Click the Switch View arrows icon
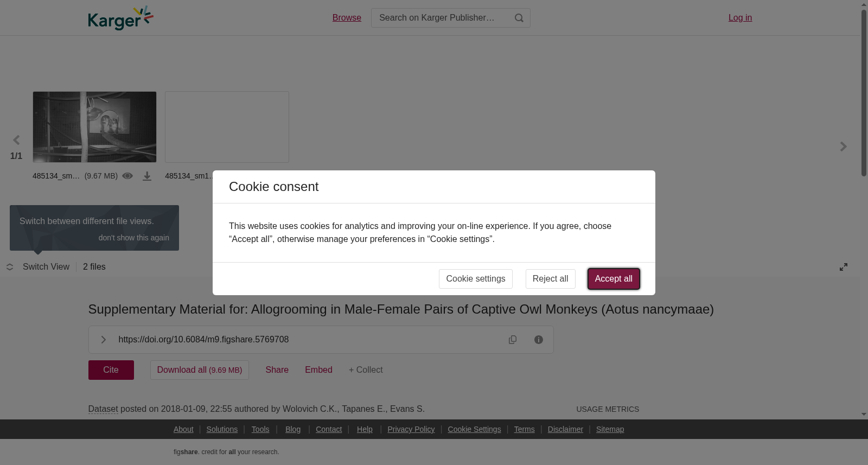The image size is (868, 465). (x=10, y=267)
